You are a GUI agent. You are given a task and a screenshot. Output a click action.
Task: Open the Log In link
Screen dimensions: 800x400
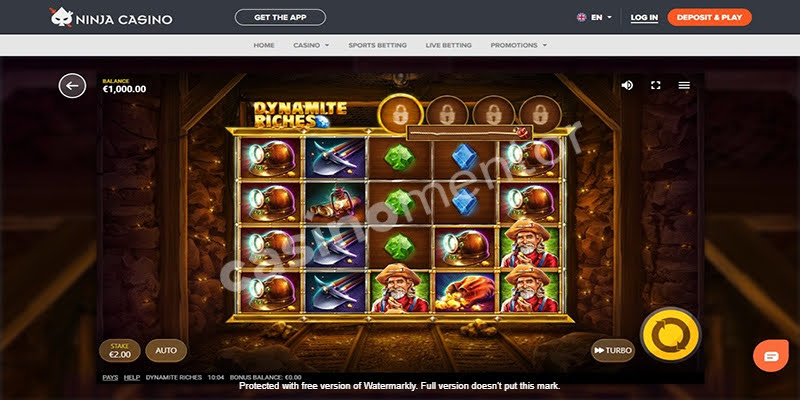coord(644,18)
